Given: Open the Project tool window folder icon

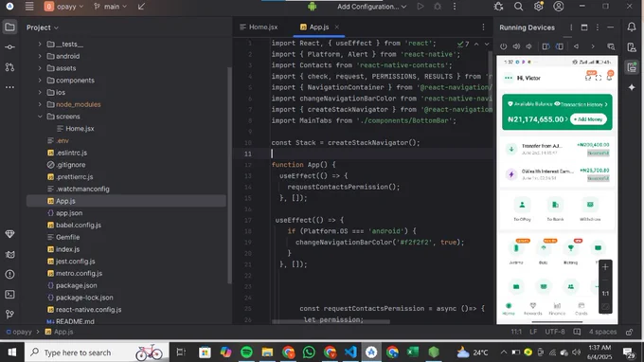Looking at the screenshot, I should [x=9, y=27].
